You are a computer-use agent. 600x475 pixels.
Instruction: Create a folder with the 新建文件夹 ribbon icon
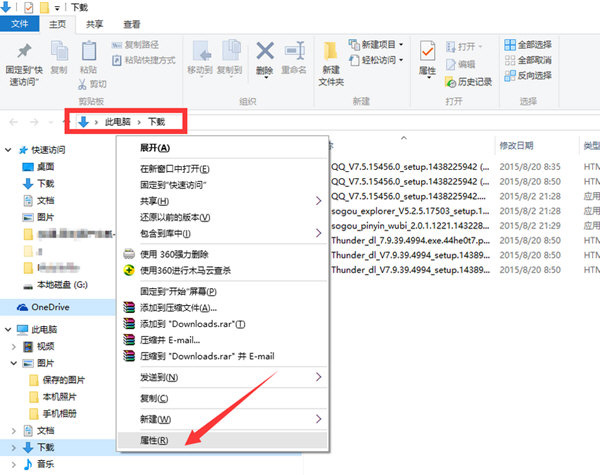point(331,60)
